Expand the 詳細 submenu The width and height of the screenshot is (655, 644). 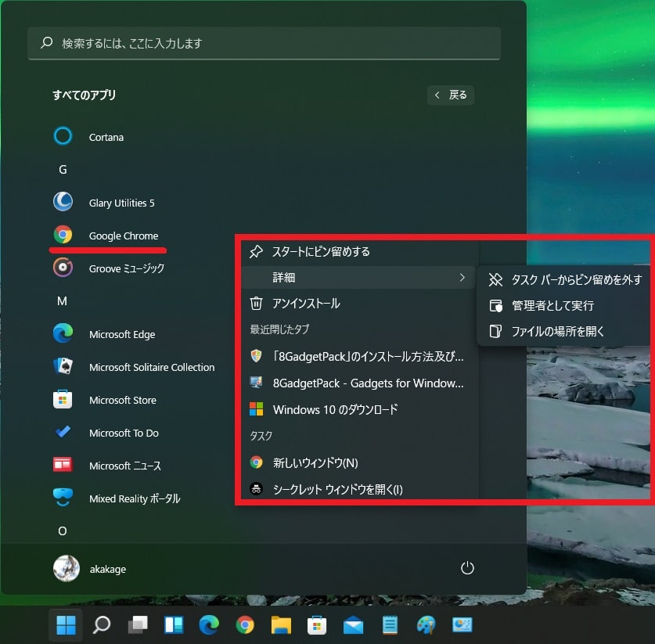tap(359, 277)
